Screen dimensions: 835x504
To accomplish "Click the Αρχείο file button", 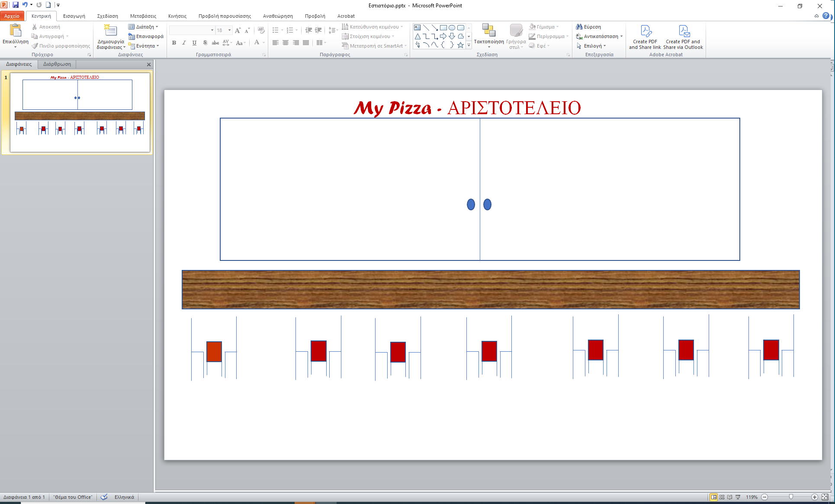I will point(12,16).
